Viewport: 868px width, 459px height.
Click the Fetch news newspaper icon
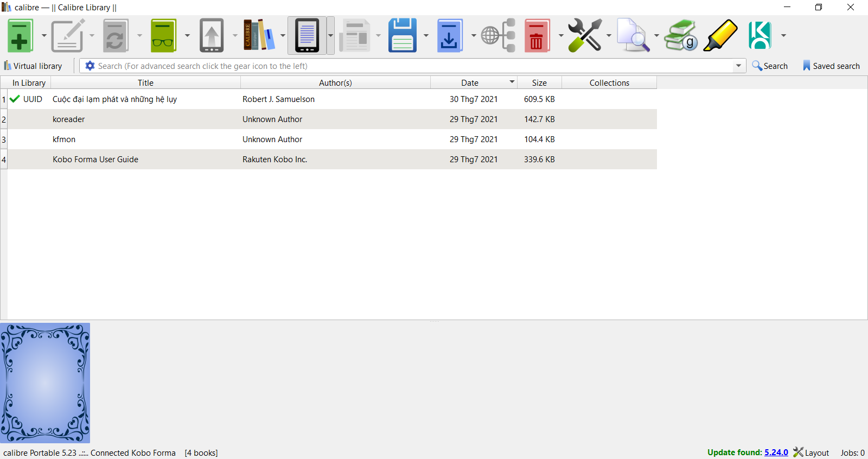tap(355, 36)
